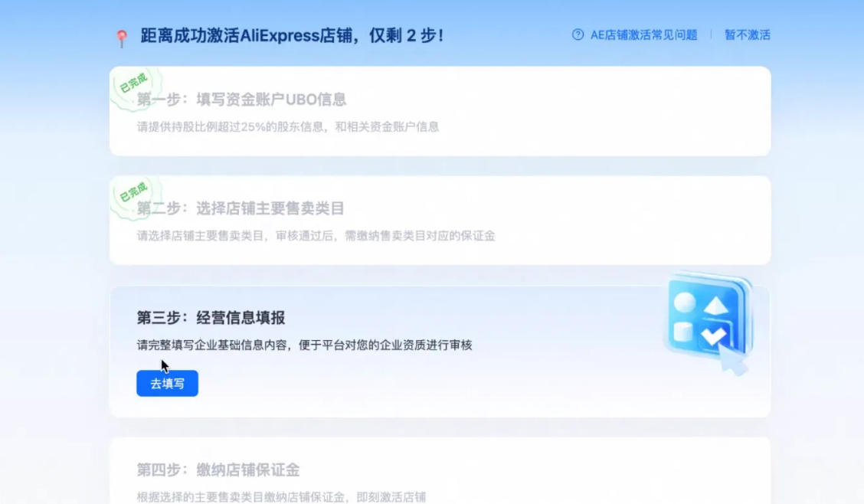864x504 pixels.
Task: Click the 请完整填写企业基础信息内容 description
Action: click(x=304, y=345)
